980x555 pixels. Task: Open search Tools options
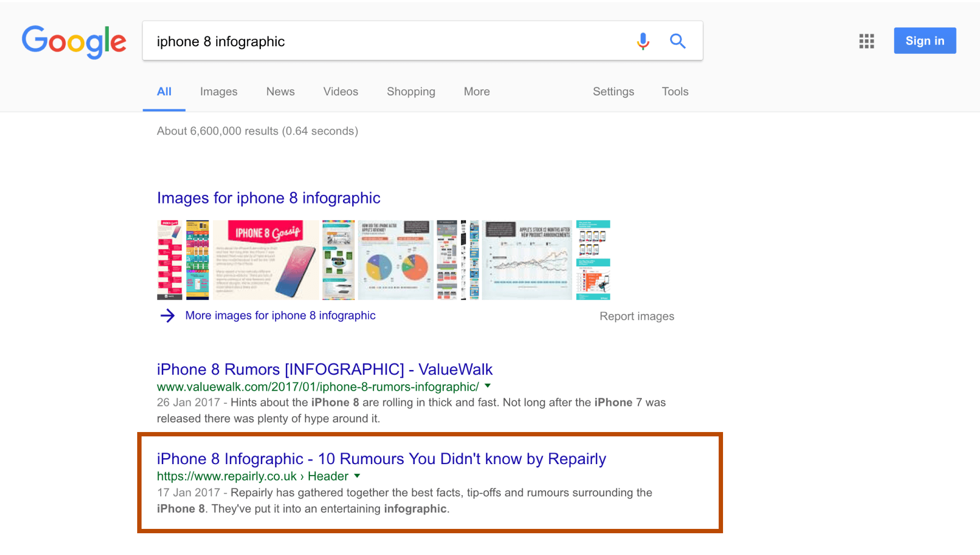[675, 91]
